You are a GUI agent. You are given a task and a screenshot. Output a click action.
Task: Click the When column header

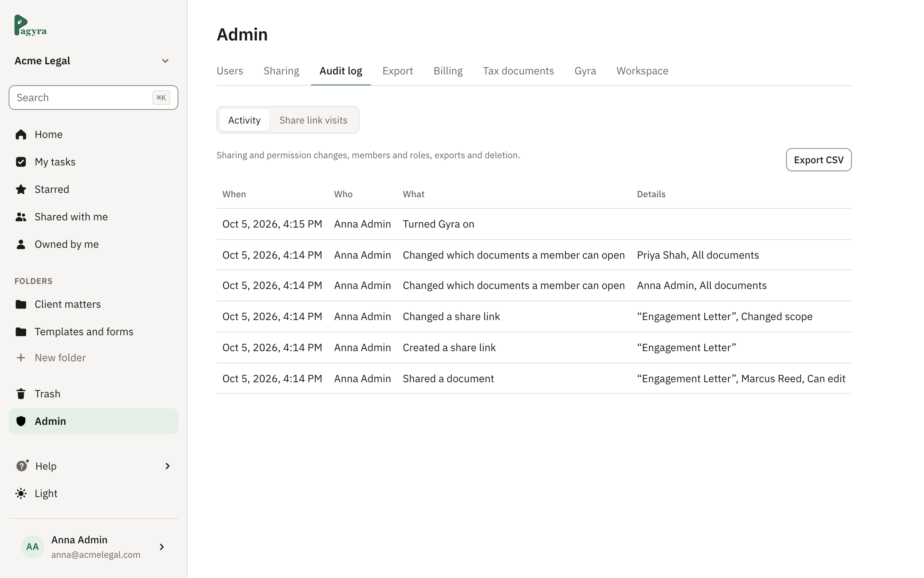(234, 194)
